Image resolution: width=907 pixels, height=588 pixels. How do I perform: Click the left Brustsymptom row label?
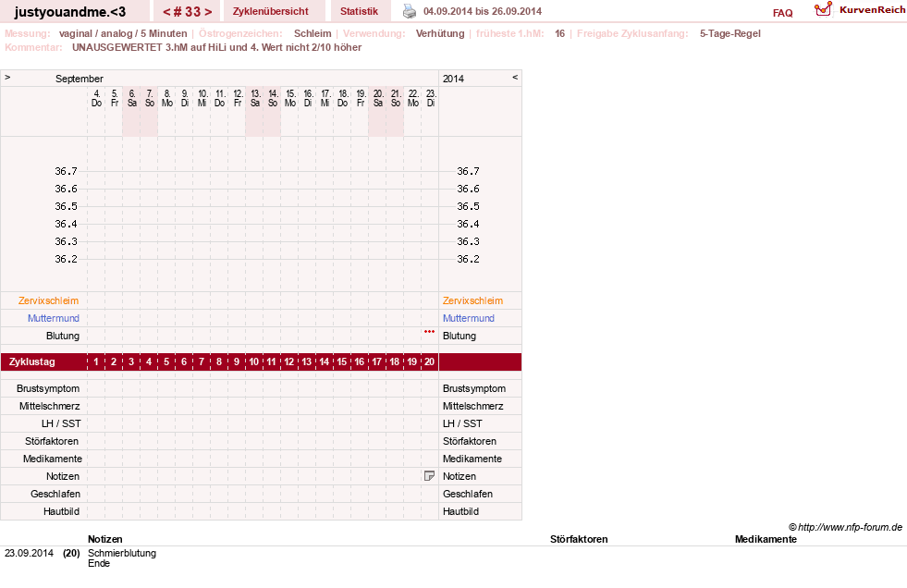(48, 388)
